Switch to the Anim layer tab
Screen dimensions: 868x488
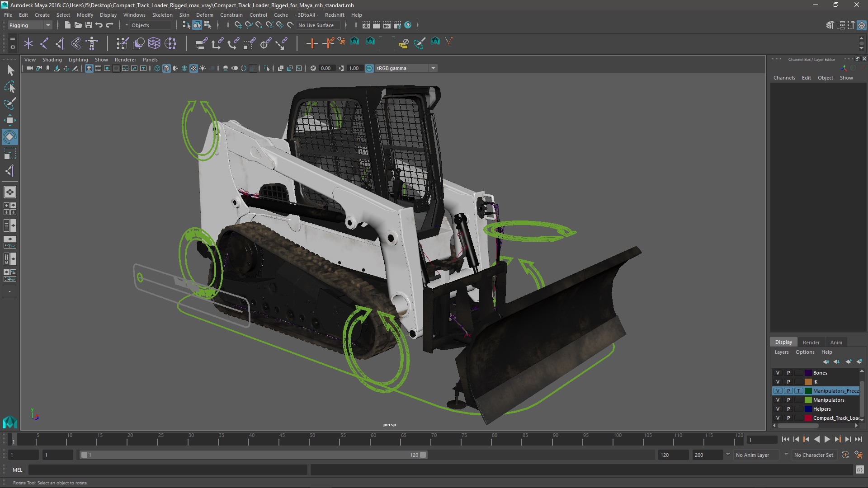[836, 343]
